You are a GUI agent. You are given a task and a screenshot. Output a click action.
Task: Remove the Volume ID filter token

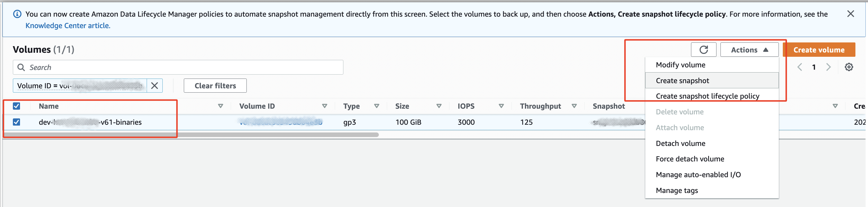click(154, 86)
